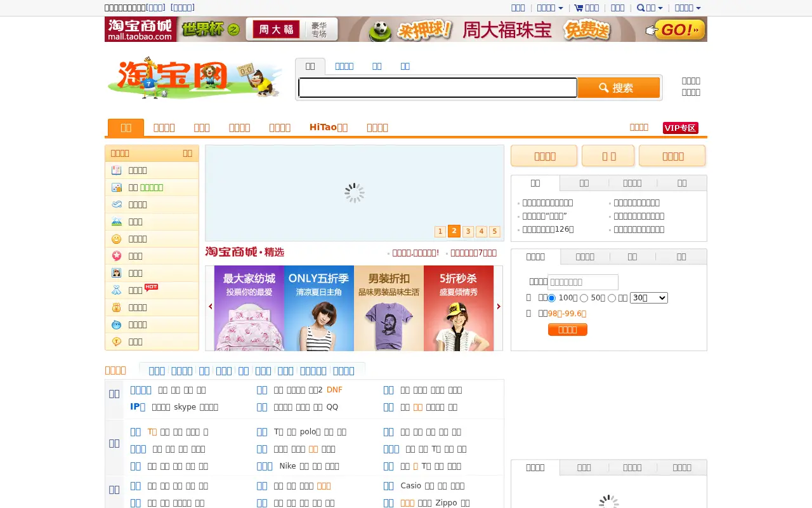Click the phone number input in the recharge panel
This screenshot has height=508, width=812.
click(583, 282)
